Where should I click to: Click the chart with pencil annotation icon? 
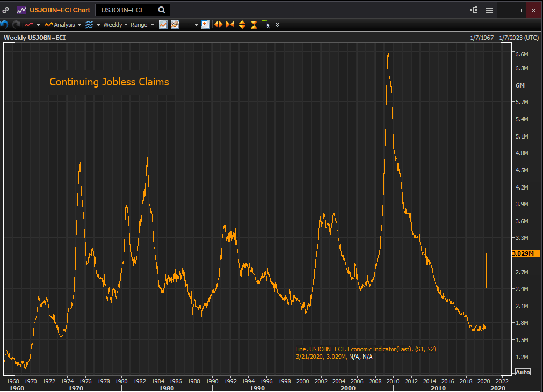[175, 25]
